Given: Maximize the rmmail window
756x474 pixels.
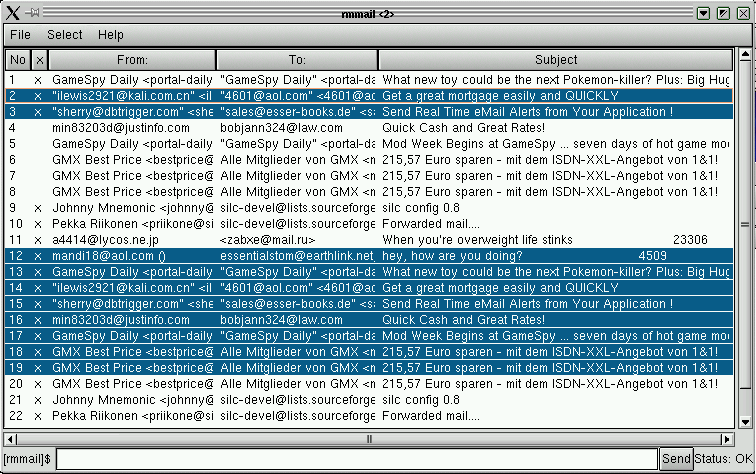Looking at the screenshot, I should [723, 13].
